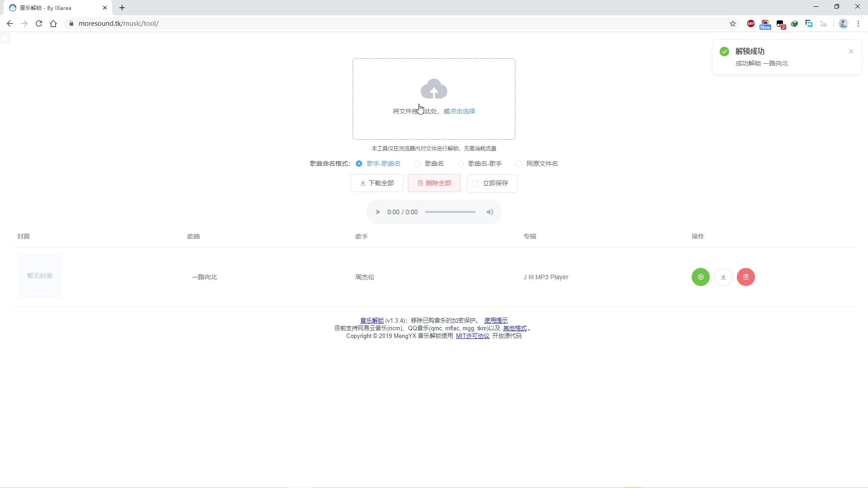Screen dimensions: 868x488
Task: Enable the 立即保存 checkbox
Action: coord(475,183)
